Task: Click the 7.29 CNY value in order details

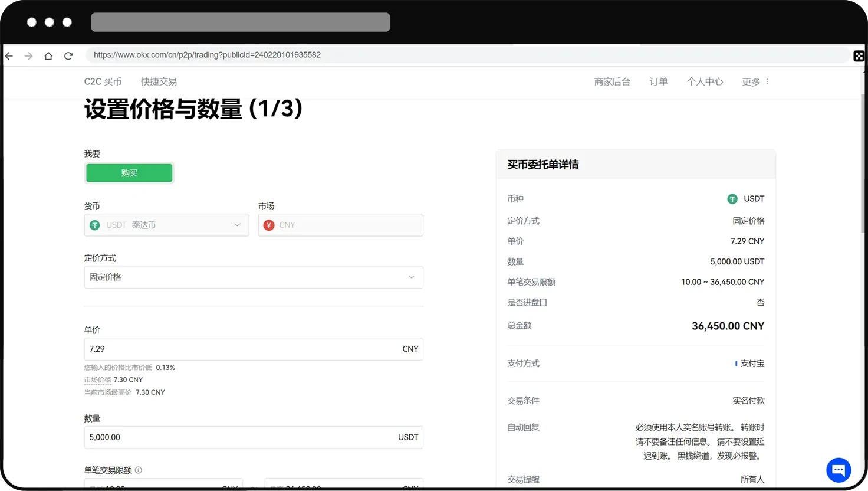Action: pyautogui.click(x=747, y=241)
